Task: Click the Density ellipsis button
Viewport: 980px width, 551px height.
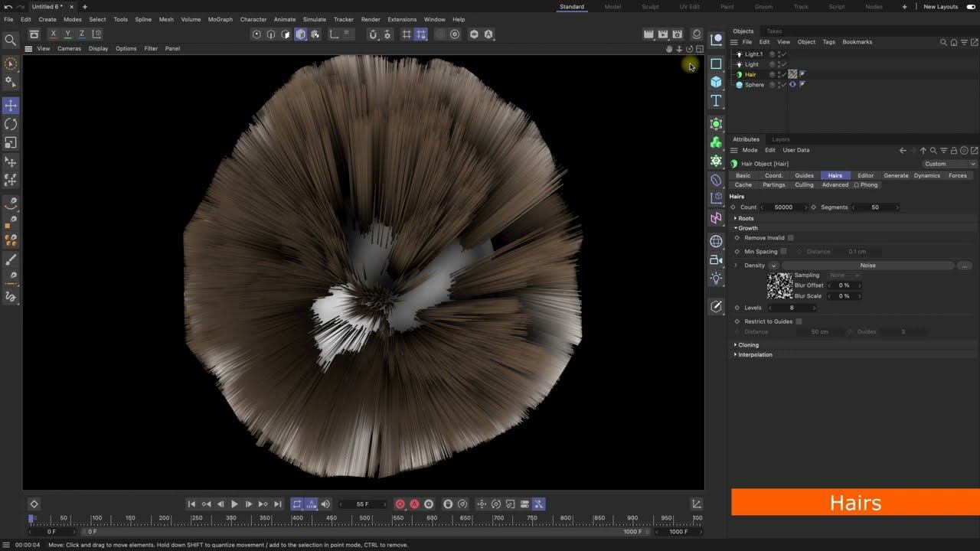Action: (964, 266)
